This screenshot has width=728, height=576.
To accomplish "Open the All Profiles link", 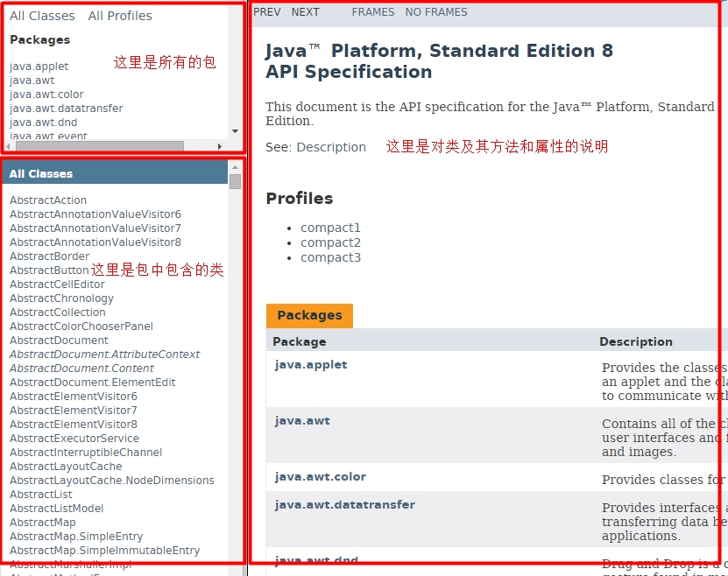I will (x=120, y=16).
